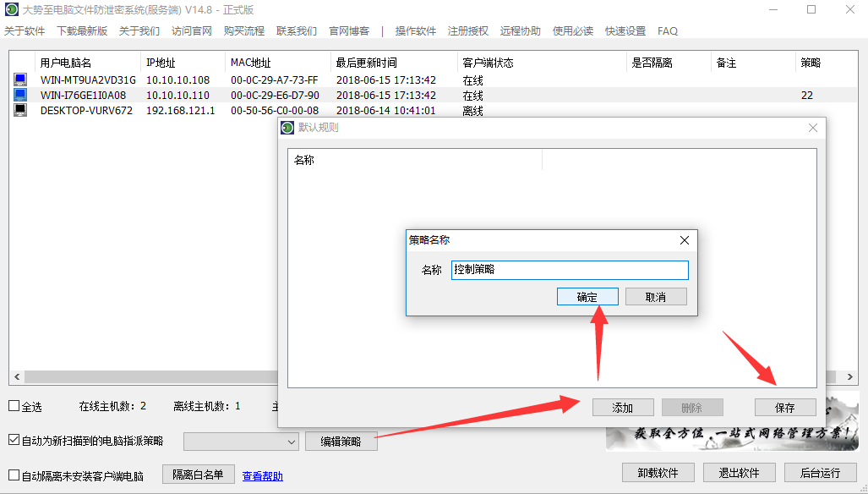Click the 名称 text input field
868x494 pixels.
point(570,270)
